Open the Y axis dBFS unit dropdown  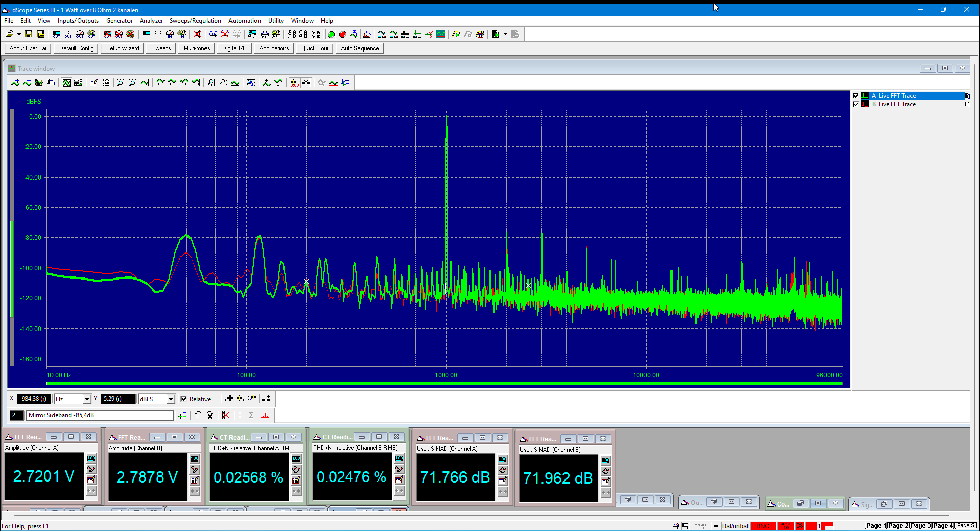[x=171, y=399]
